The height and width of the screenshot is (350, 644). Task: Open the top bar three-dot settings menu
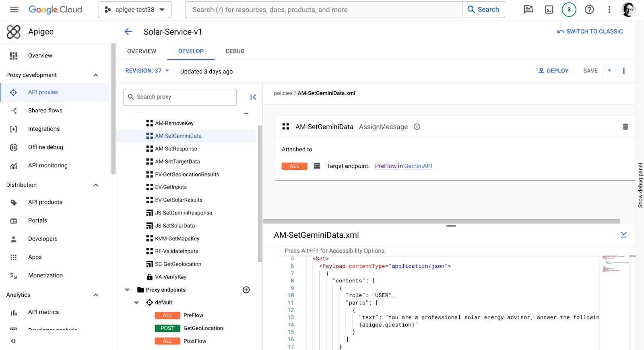point(609,10)
